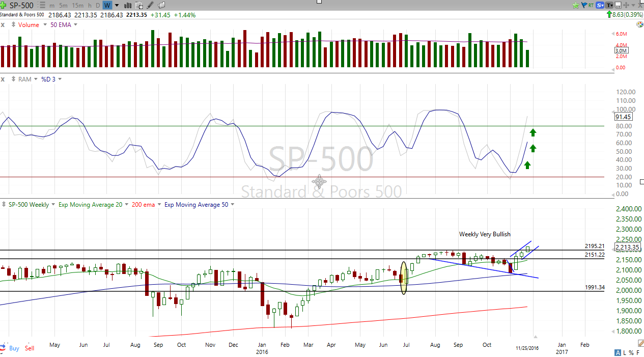Click the green plus add-symbol icon
644x357 pixels.
[x=4, y=5]
